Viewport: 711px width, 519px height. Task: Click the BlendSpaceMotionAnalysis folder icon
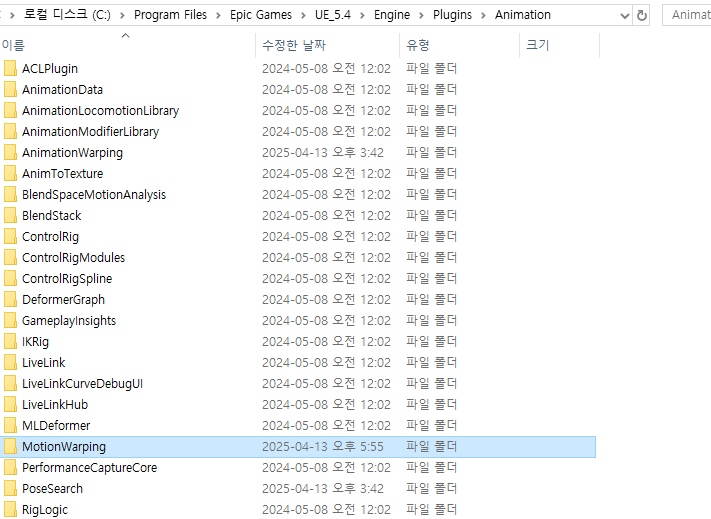(x=10, y=194)
